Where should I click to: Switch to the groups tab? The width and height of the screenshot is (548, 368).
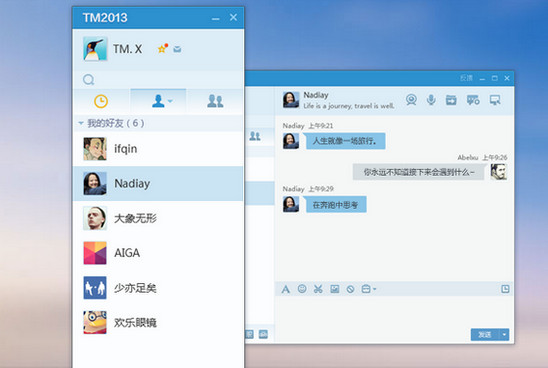click(215, 101)
